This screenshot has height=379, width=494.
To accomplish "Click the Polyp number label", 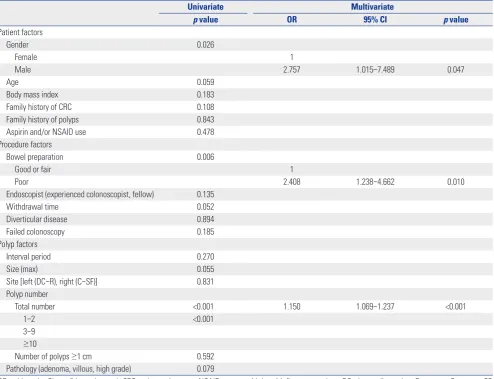I will click(27, 294).
